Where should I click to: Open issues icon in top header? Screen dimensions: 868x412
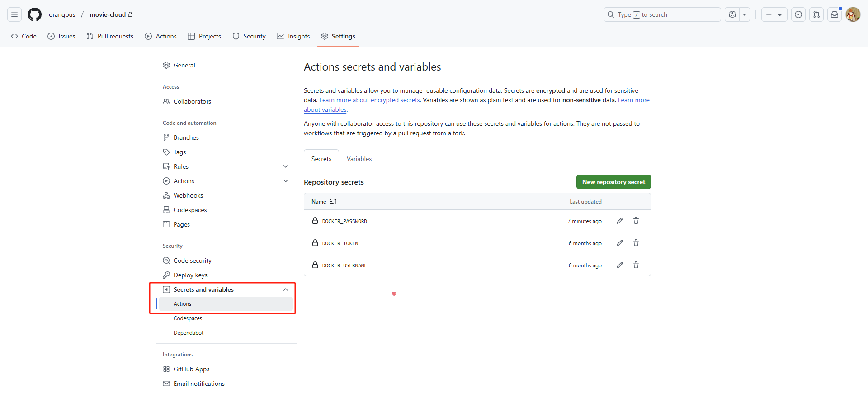click(x=798, y=14)
